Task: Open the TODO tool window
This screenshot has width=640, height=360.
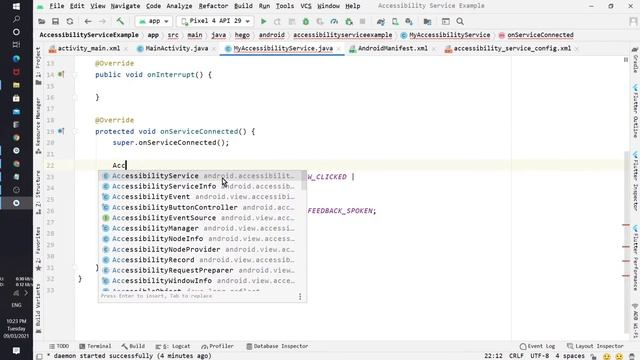Action: [x=59, y=346]
